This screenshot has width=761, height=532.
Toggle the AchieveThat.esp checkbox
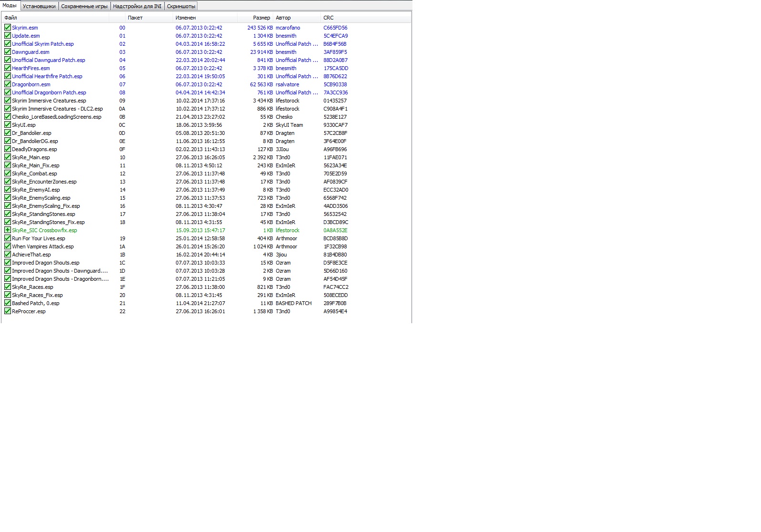pyautogui.click(x=8, y=255)
